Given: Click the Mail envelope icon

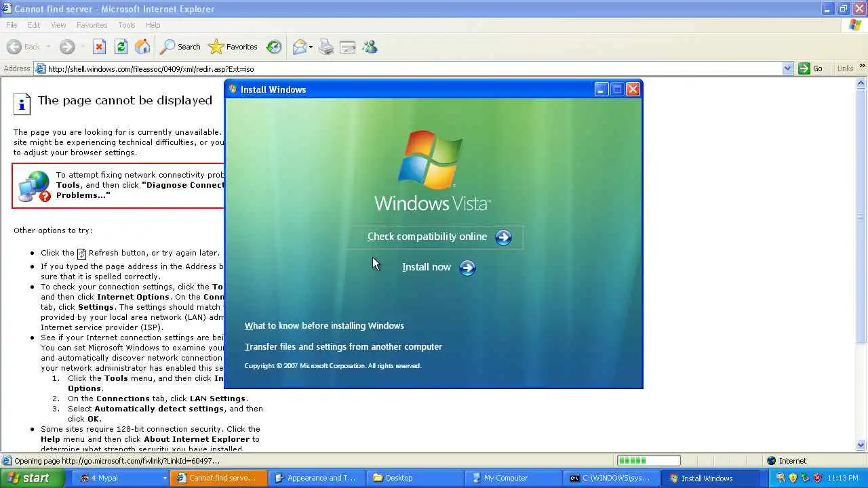Looking at the screenshot, I should pos(299,47).
